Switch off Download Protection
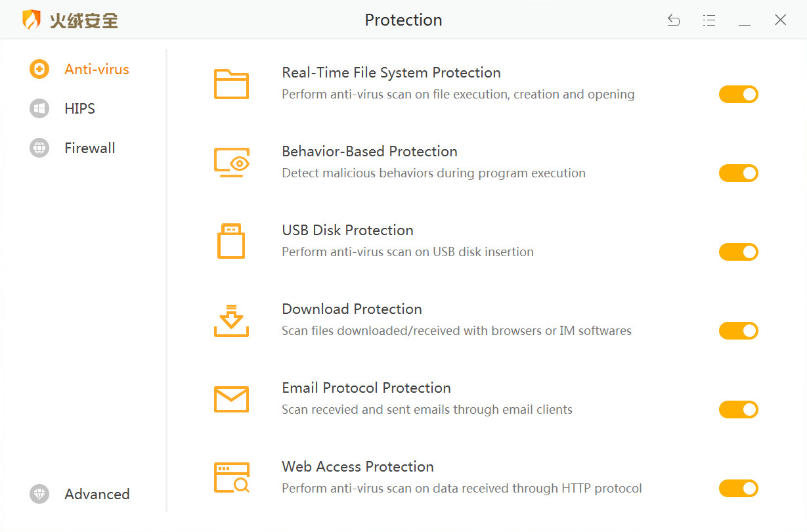The width and height of the screenshot is (807, 532). pyautogui.click(x=738, y=331)
